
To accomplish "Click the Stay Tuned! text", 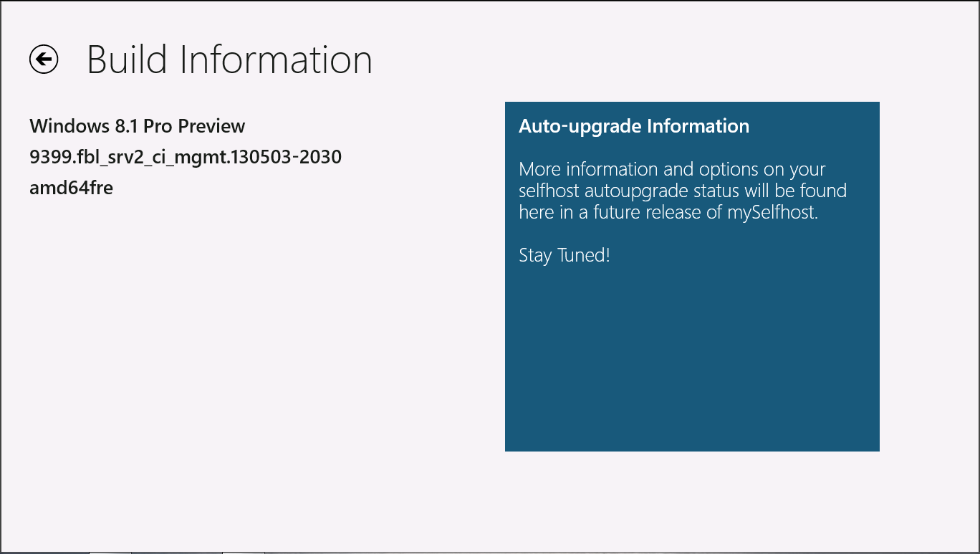I will tap(564, 255).
